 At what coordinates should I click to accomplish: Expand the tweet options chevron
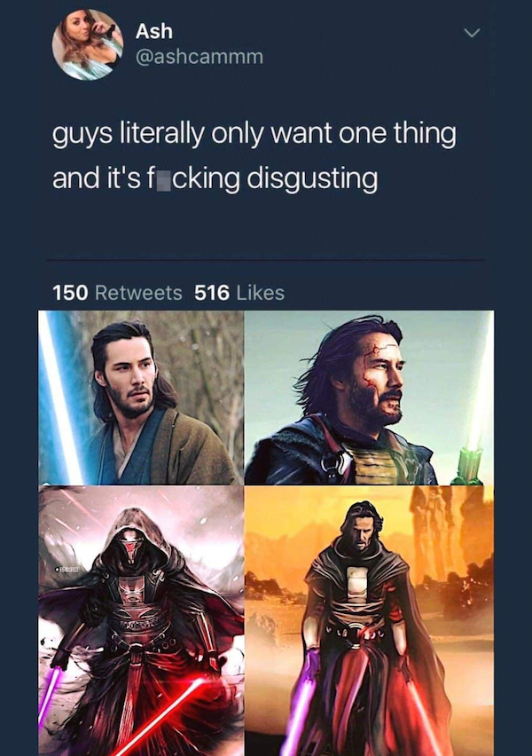472,33
